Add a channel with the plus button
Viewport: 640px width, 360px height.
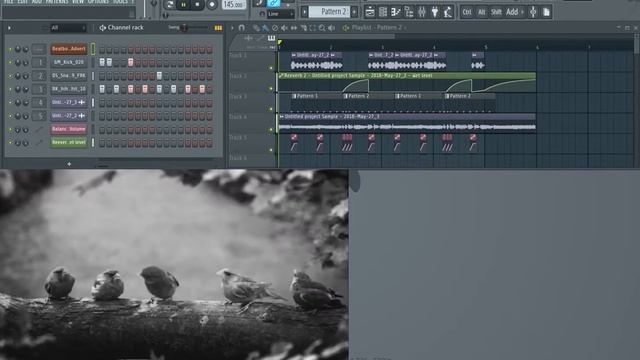(69, 164)
